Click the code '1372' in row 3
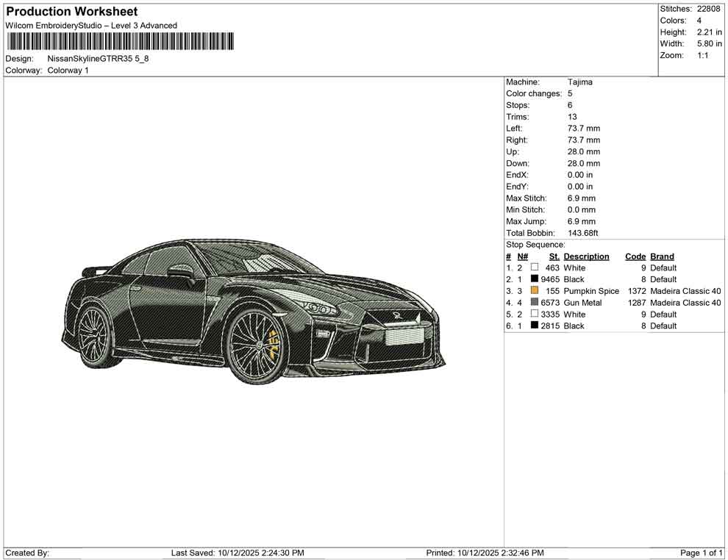 coord(637,291)
